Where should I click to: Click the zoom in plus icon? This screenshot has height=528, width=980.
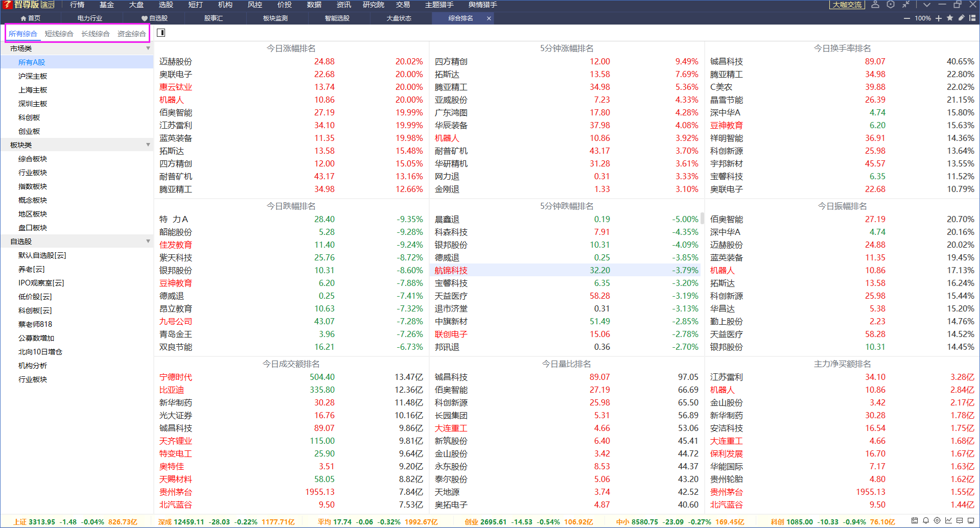(x=939, y=18)
